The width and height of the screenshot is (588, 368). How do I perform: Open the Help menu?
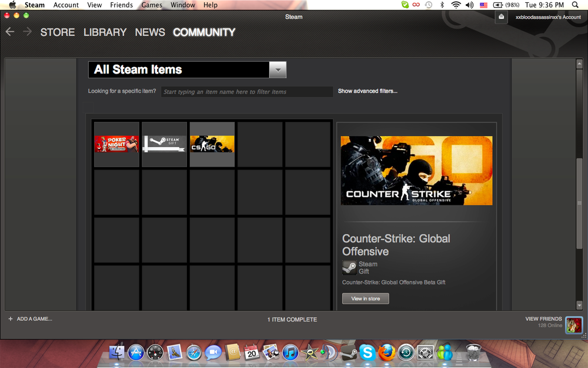(211, 5)
